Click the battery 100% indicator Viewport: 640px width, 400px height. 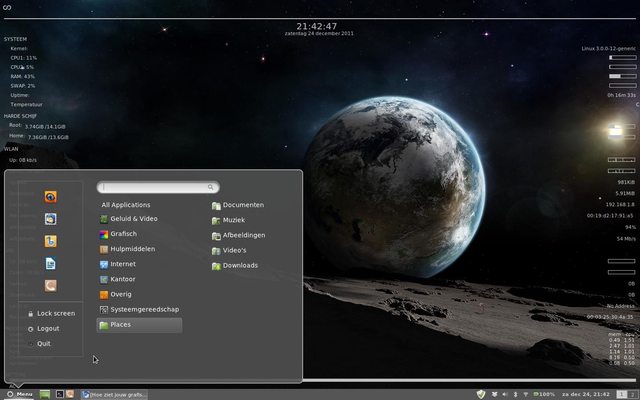(x=544, y=394)
